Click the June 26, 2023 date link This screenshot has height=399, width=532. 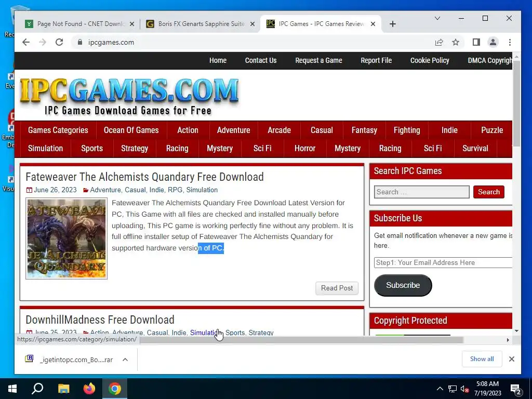click(55, 190)
